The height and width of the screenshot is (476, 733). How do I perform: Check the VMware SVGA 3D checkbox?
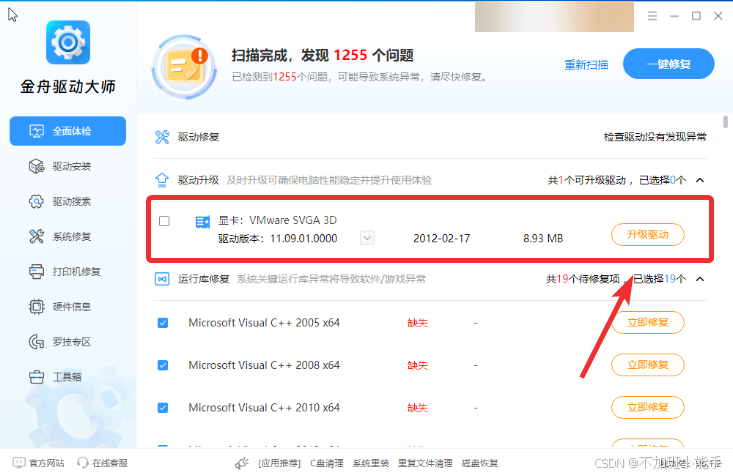(164, 221)
